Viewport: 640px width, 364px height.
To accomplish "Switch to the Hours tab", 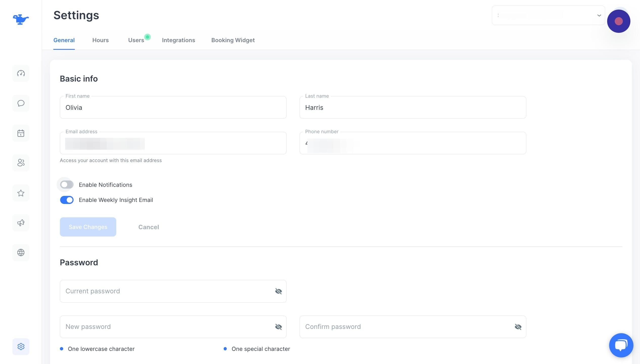I will point(100,40).
